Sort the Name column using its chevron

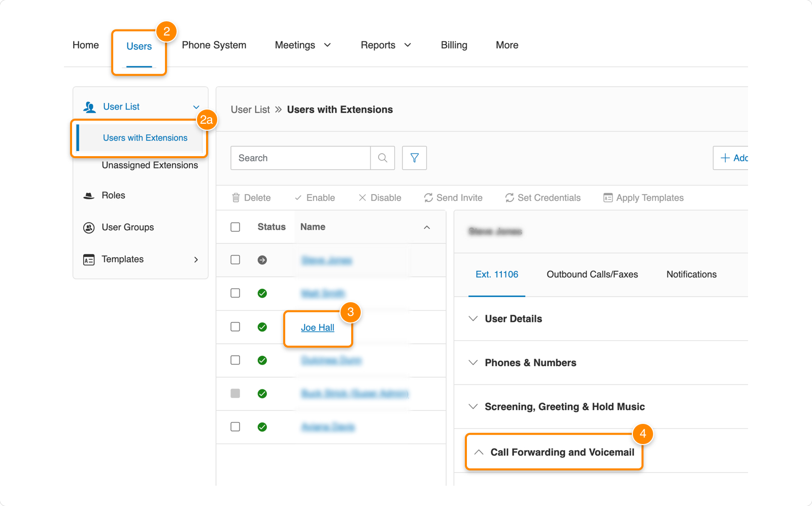tap(427, 227)
